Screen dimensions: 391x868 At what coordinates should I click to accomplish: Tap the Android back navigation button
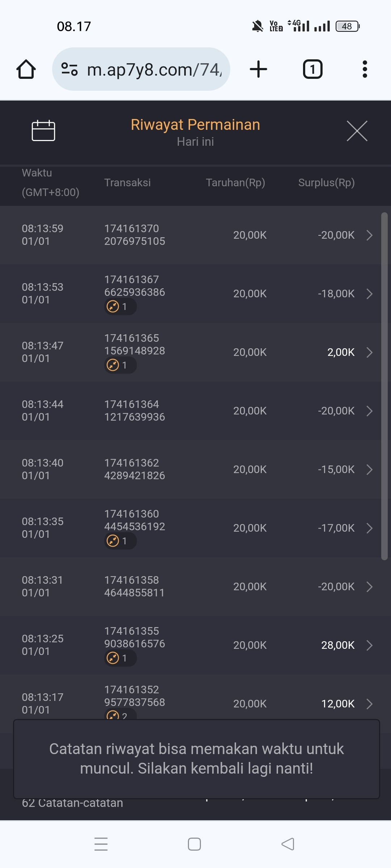288,844
